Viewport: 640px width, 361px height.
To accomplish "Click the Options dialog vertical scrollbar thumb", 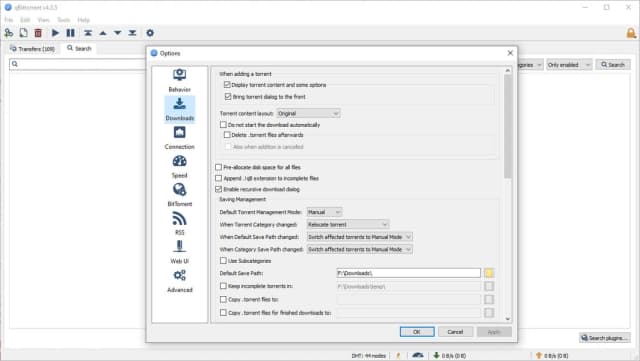I will [x=507, y=126].
